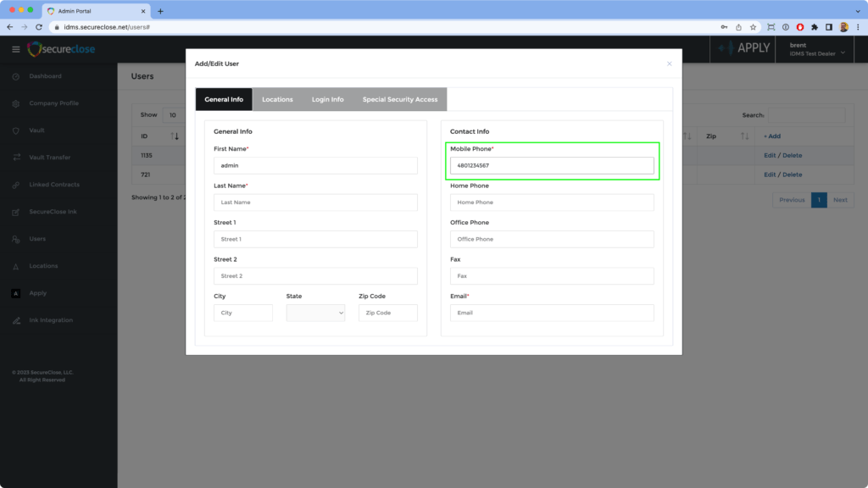Open the browser extensions puzzle icon
Screen dimensions: 868x488
coord(815,27)
